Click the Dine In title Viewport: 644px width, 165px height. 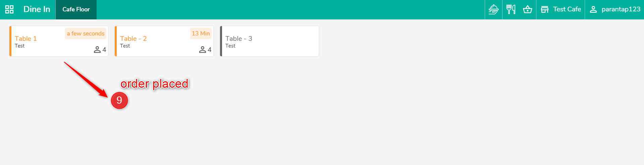pos(37,9)
